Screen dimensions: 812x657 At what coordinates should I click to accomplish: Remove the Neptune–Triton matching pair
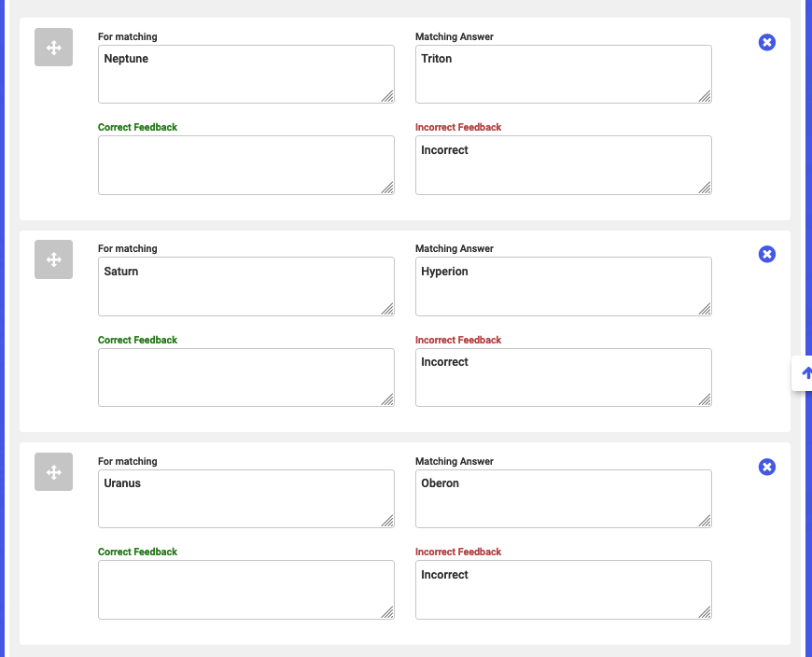[767, 42]
